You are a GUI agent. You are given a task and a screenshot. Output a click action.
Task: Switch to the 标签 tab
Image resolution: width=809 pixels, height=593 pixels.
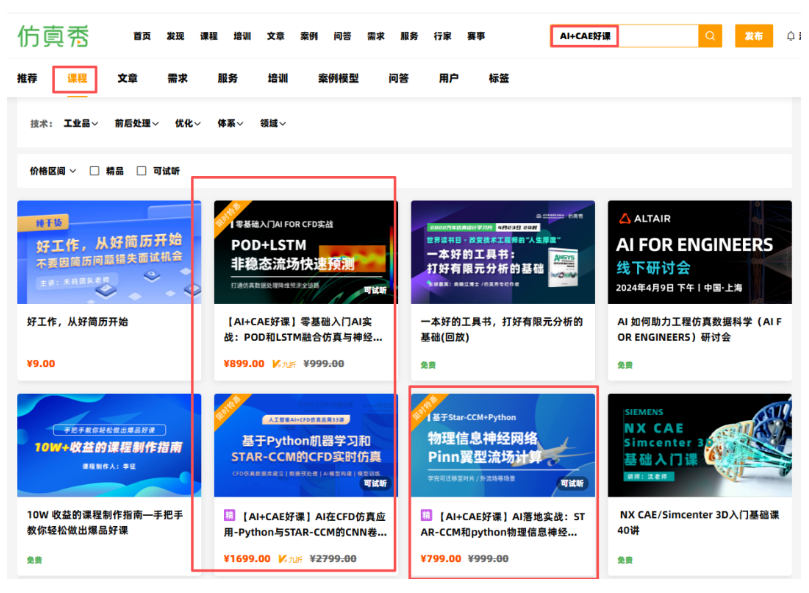click(498, 78)
